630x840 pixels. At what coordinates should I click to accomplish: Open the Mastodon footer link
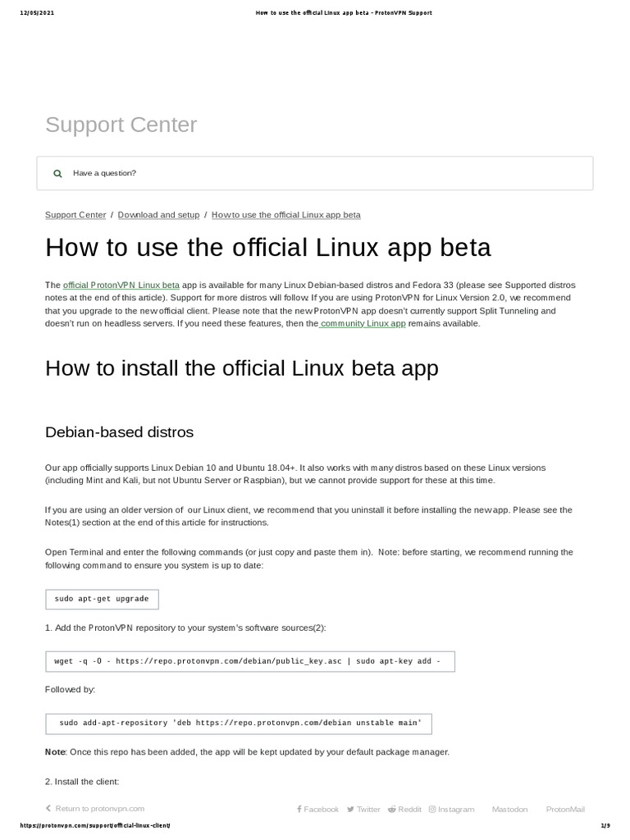point(509,809)
